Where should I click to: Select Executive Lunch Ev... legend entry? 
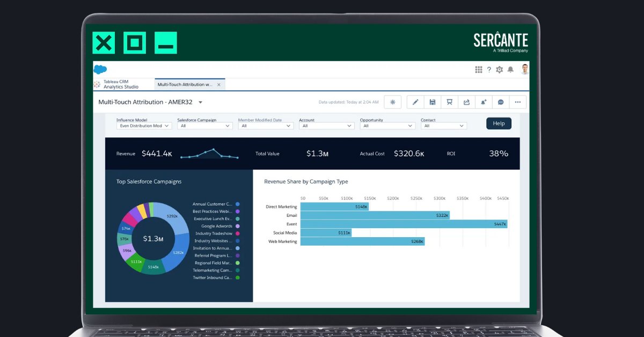click(x=217, y=219)
